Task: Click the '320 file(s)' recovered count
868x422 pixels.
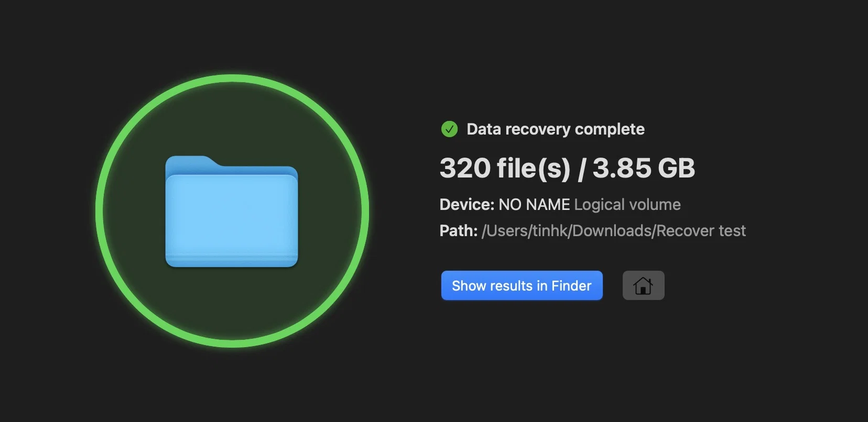Action: click(505, 168)
